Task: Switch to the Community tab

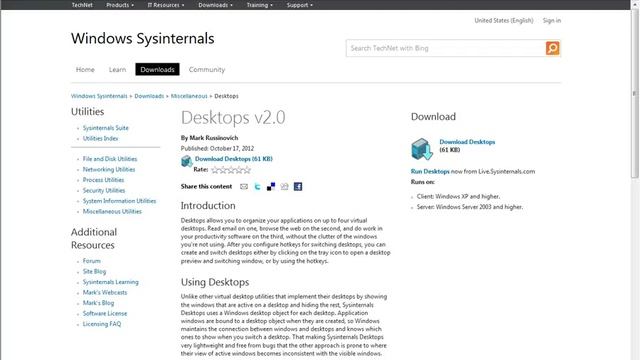Action: point(207,69)
